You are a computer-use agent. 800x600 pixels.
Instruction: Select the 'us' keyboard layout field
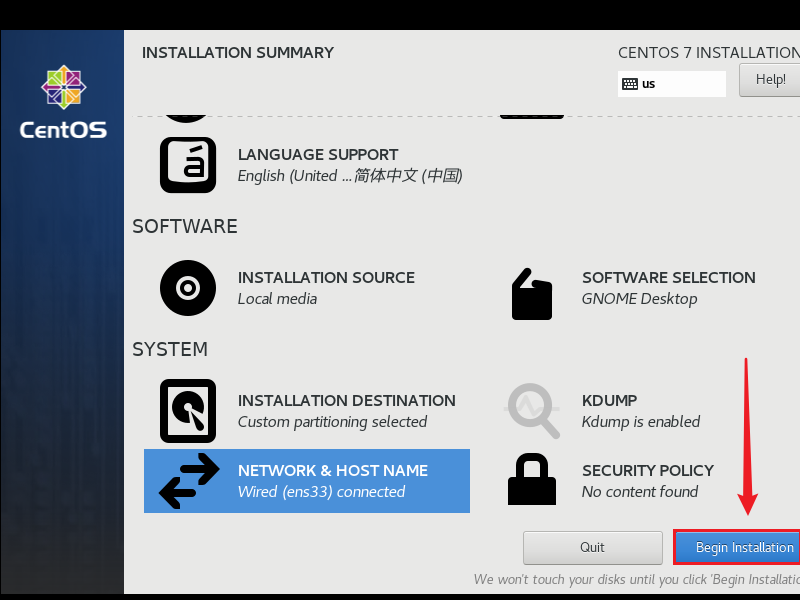pyautogui.click(x=671, y=84)
